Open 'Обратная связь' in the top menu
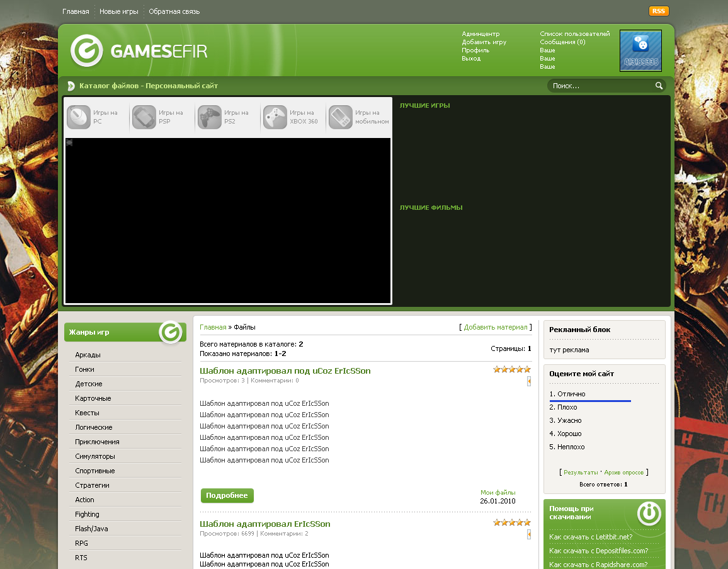This screenshot has height=569, width=728. 173,11
